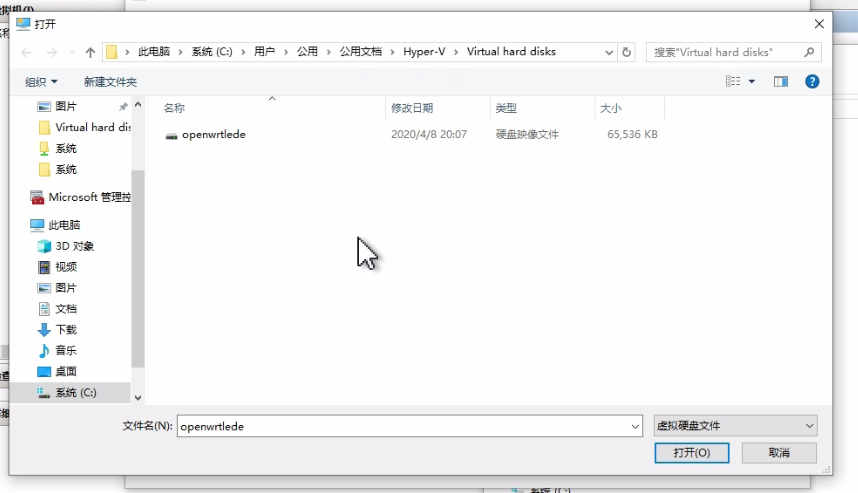Viewport: 858px width, 493px height.
Task: Sort by 名称 column header
Action: (174, 108)
